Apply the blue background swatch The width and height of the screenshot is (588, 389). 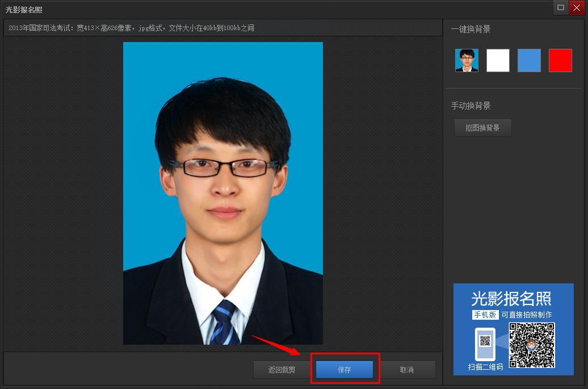coord(529,60)
